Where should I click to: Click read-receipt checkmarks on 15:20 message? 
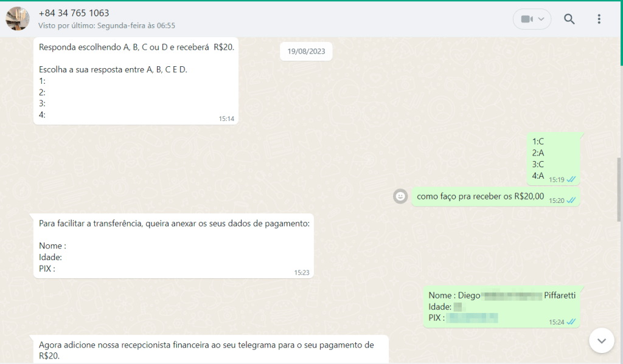571,200
